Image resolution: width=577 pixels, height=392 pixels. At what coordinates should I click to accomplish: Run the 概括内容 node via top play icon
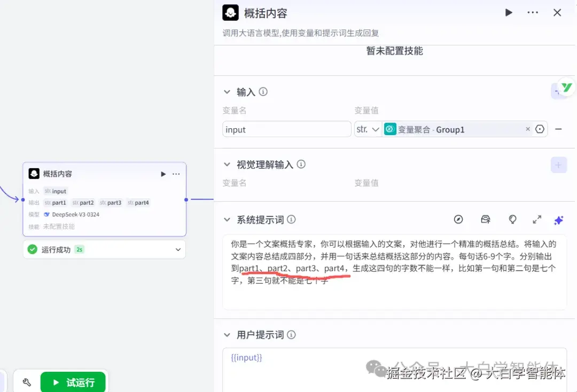tap(508, 12)
